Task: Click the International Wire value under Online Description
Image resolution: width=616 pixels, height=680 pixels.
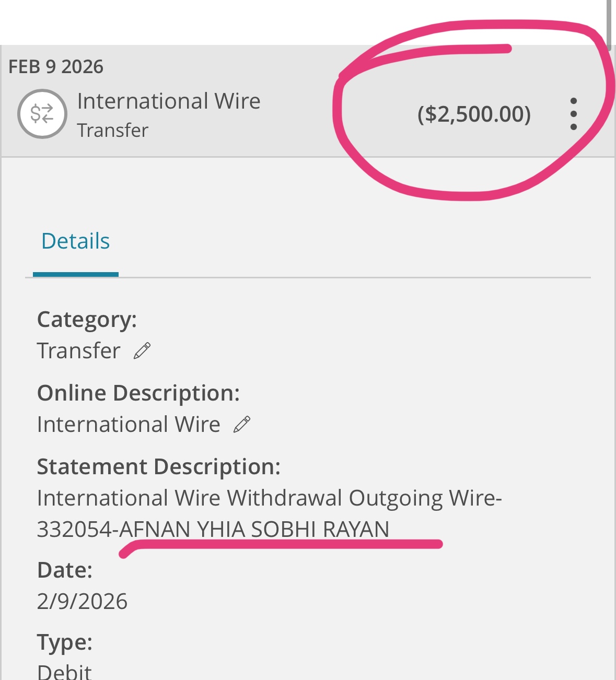Action: click(x=129, y=425)
